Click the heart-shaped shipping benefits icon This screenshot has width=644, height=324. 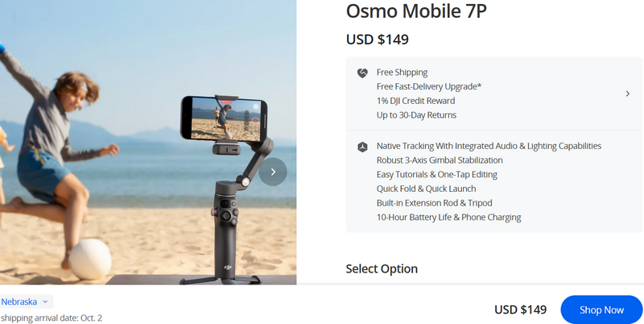pyautogui.click(x=362, y=73)
